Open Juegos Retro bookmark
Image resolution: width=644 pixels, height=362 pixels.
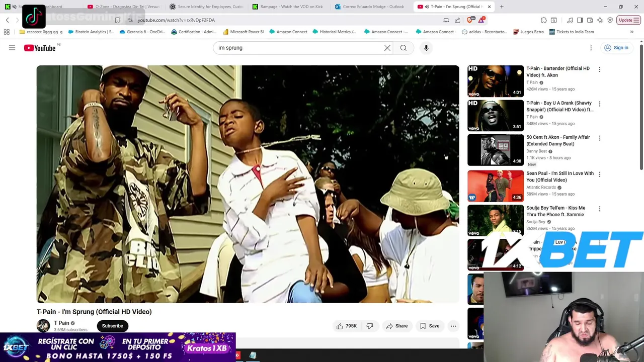tap(528, 32)
